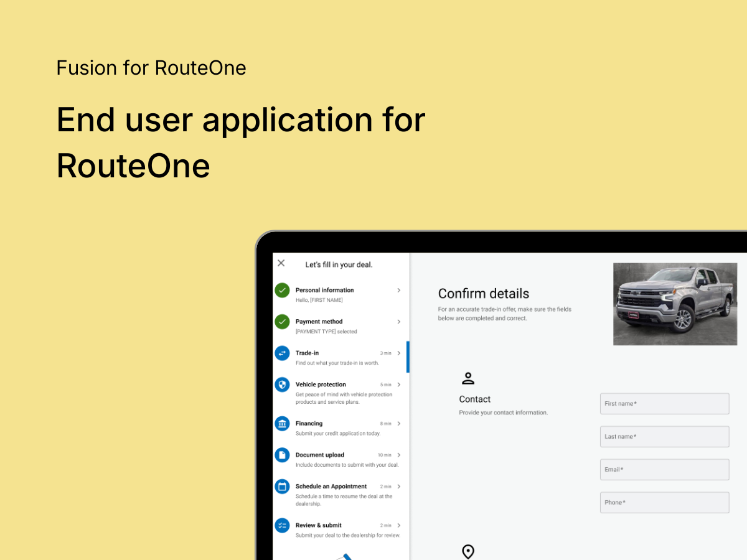The image size is (747, 560).
Task: Click the bank icon next to Financing
Action: pos(282,424)
